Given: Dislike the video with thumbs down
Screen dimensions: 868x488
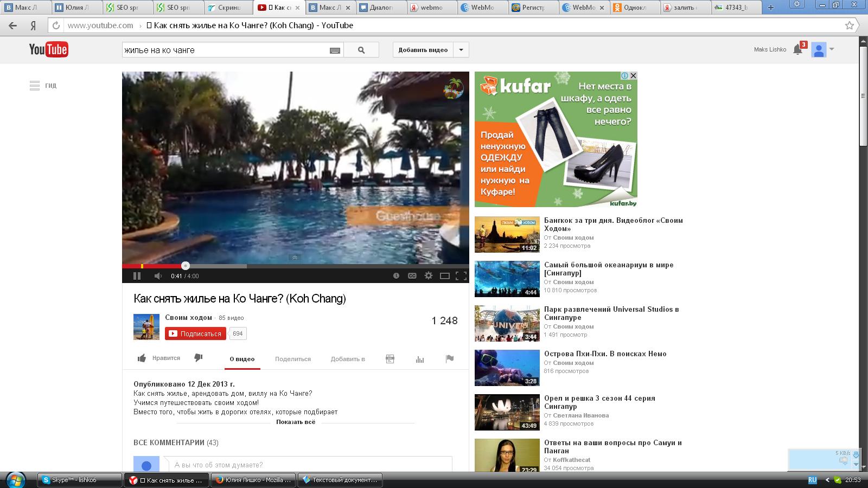Looking at the screenshot, I should (199, 358).
